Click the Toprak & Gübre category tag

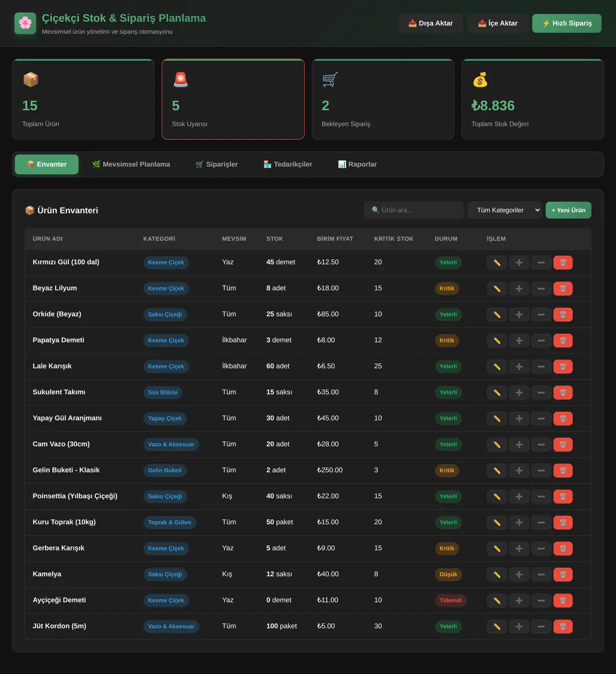pos(169,522)
